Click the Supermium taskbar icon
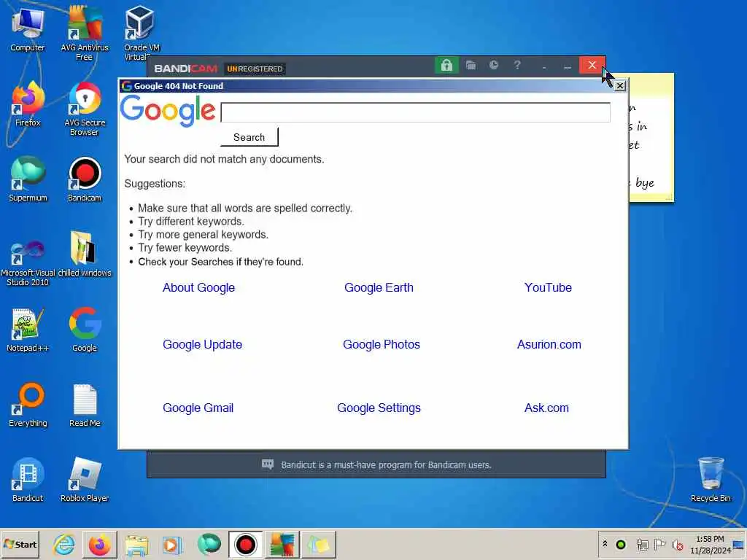Viewport: 747px width, 560px height. pos(209,544)
